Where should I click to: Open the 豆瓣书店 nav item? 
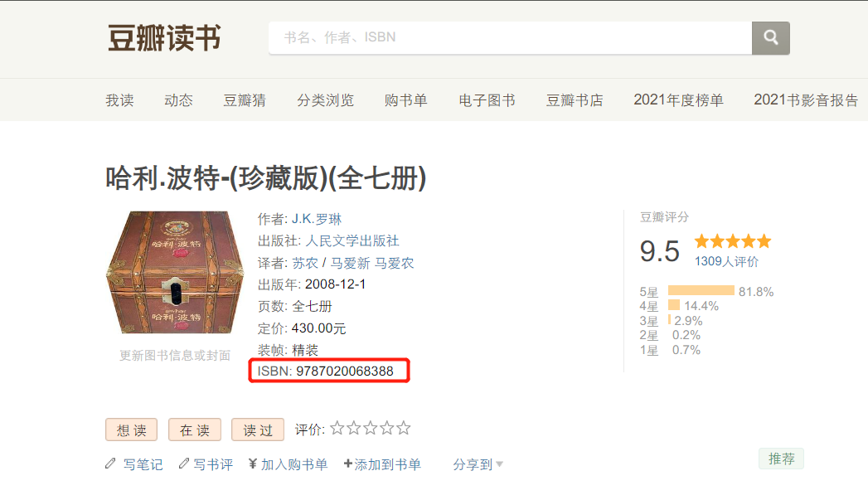click(575, 100)
